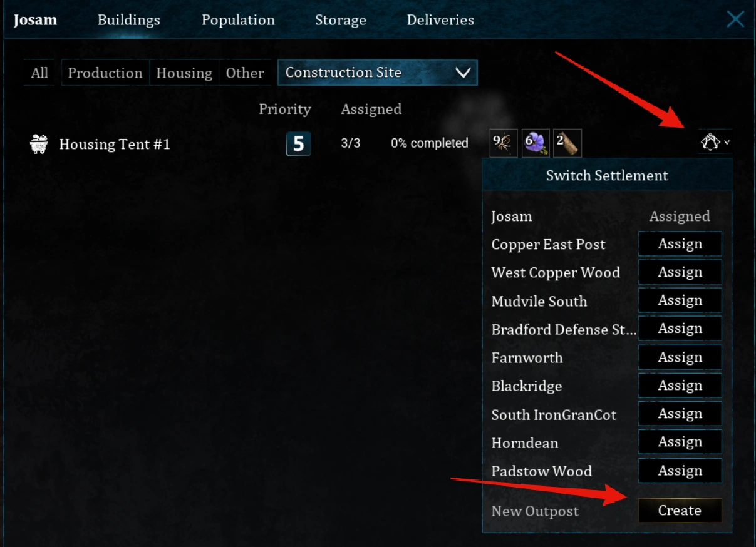Assign to Padstow Wood
The image size is (756, 547).
(680, 471)
